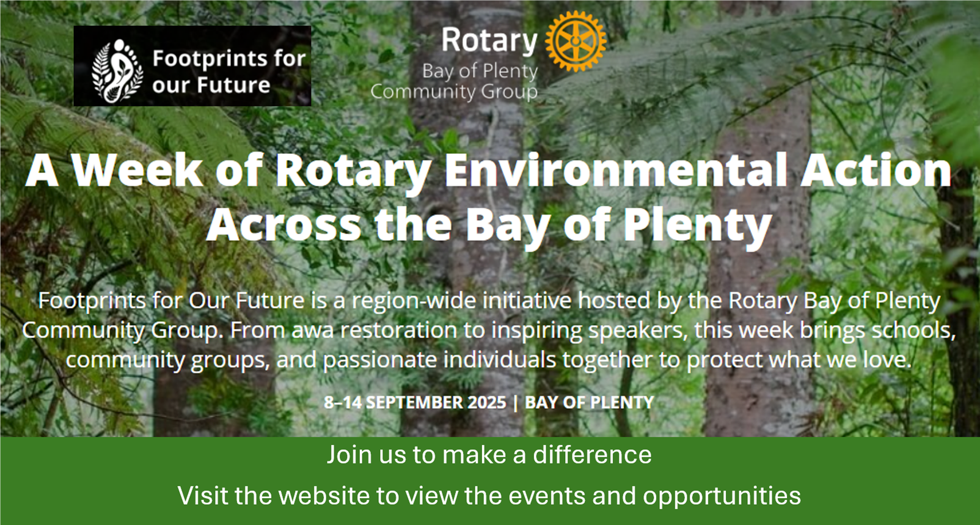
Task: Click the footprint and fern logo icon
Action: coord(117,71)
